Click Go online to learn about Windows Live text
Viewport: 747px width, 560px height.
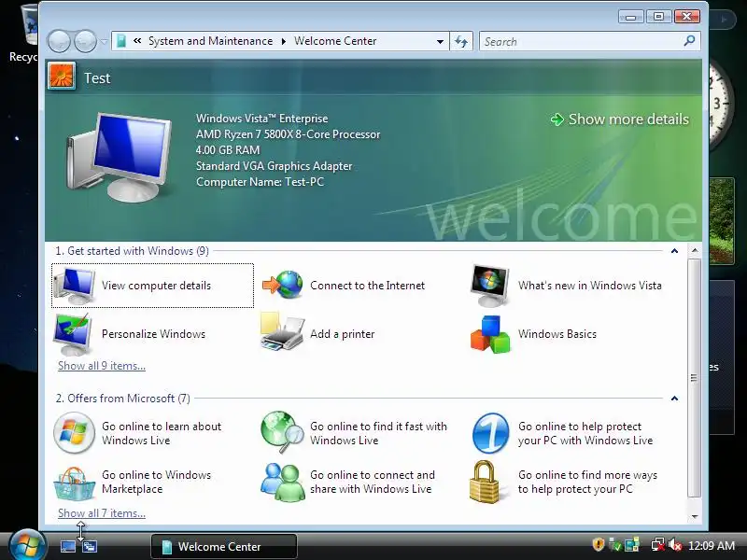point(162,433)
